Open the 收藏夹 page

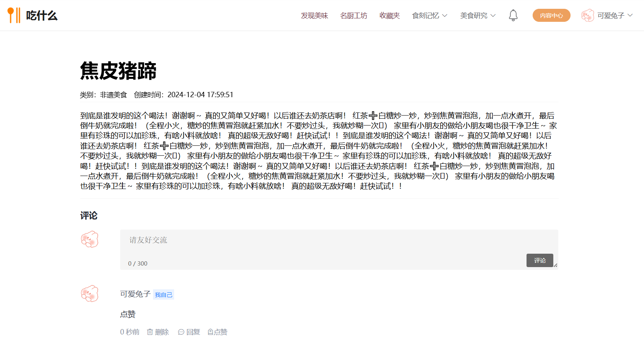(x=390, y=16)
